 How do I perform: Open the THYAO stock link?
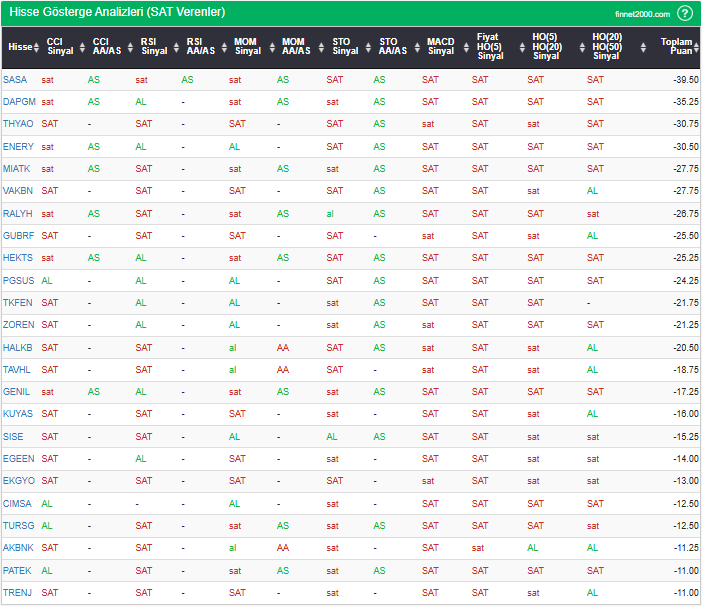[18, 124]
